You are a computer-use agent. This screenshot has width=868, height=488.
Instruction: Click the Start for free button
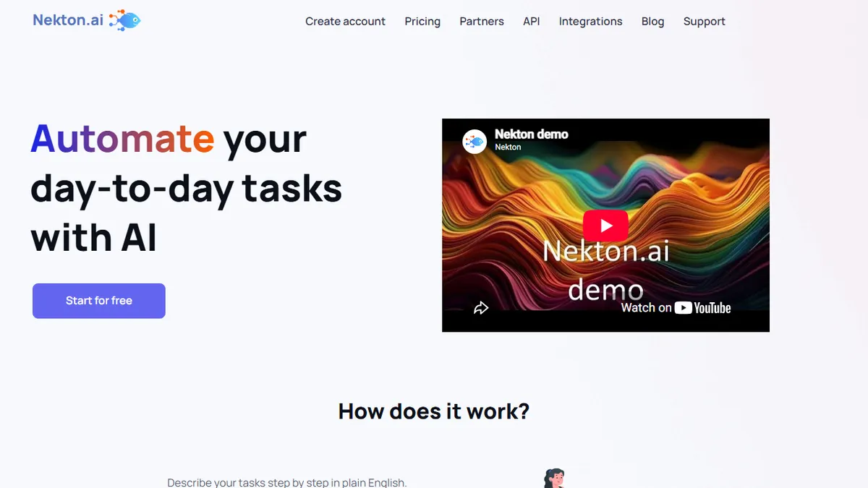tap(99, 301)
